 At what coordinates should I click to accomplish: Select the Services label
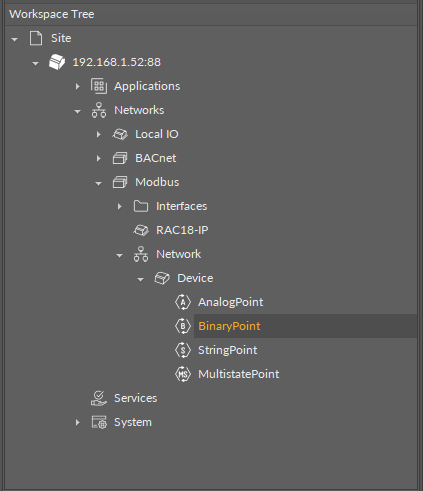(135, 398)
